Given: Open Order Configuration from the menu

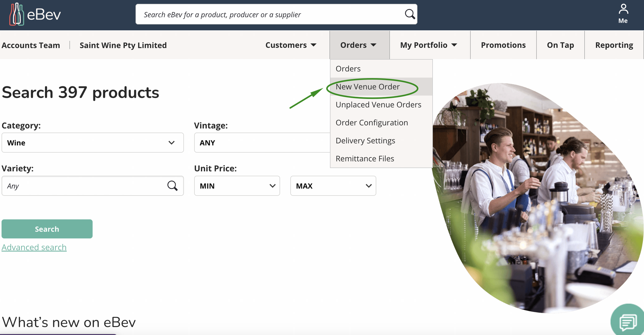Looking at the screenshot, I should tap(372, 123).
